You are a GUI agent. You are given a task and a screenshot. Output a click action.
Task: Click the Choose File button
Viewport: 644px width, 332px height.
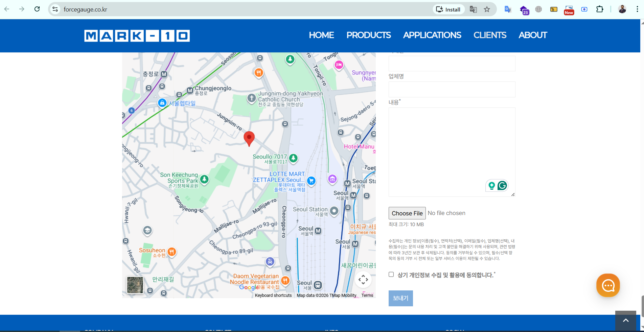(407, 213)
